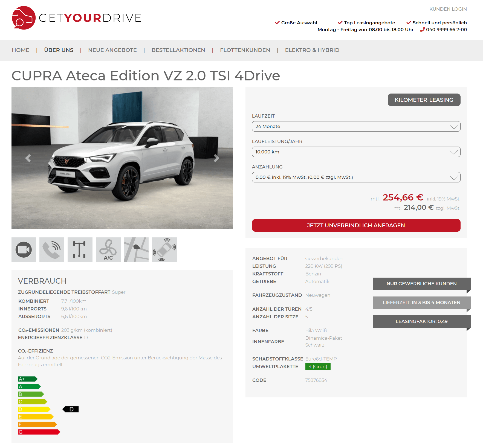Click the A+ efficiency class bar
483x448 pixels.
(x=28, y=379)
